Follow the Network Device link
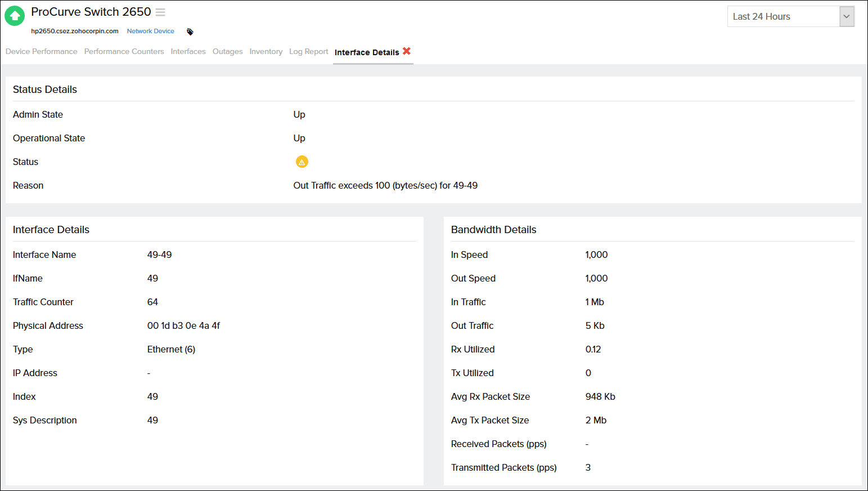The image size is (868, 491). (x=150, y=32)
